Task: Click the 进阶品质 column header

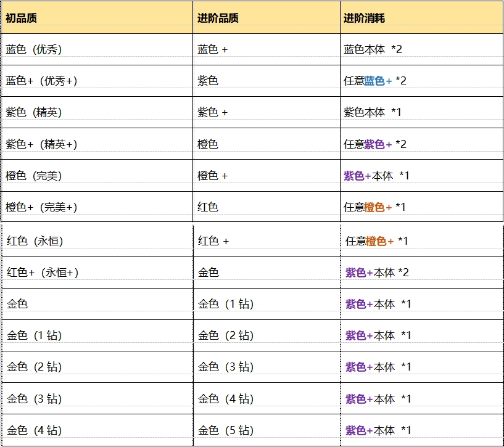Action: tap(218, 18)
